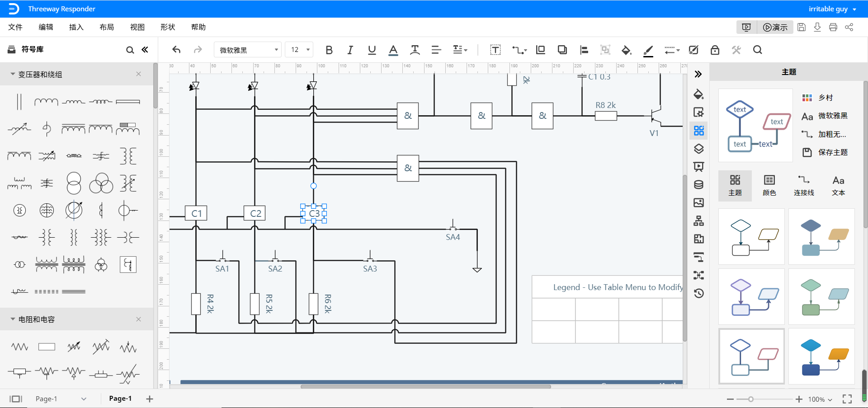Click the toolbar search magnifier icon
Image resolution: width=868 pixels, height=408 pixels.
tap(758, 50)
